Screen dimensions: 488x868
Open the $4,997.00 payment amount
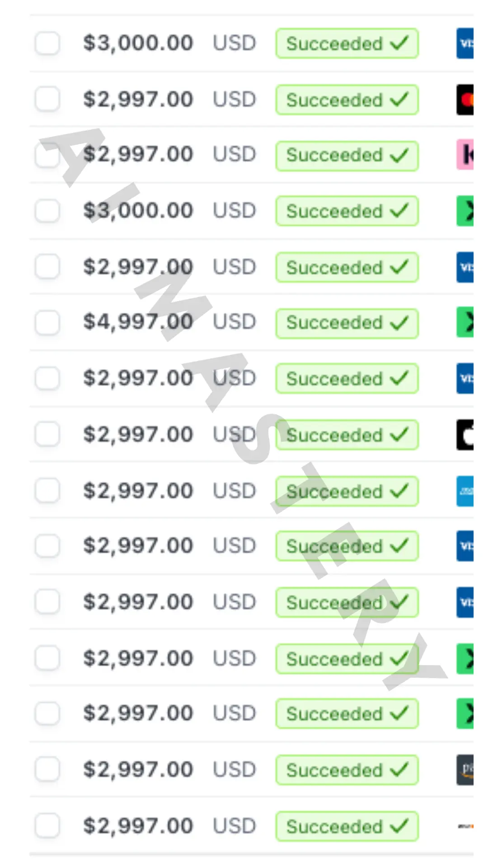[x=138, y=322]
